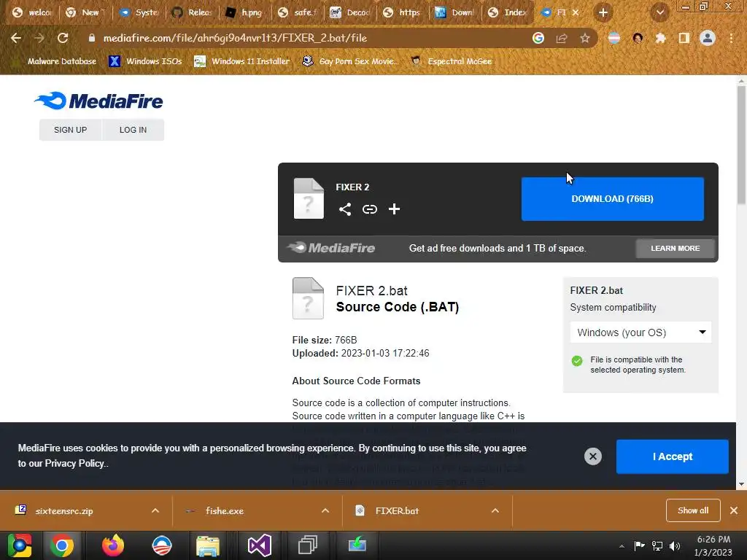Viewport: 747px width, 560px height.
Task: Open Visual Studio from the taskbar
Action: tap(260, 545)
